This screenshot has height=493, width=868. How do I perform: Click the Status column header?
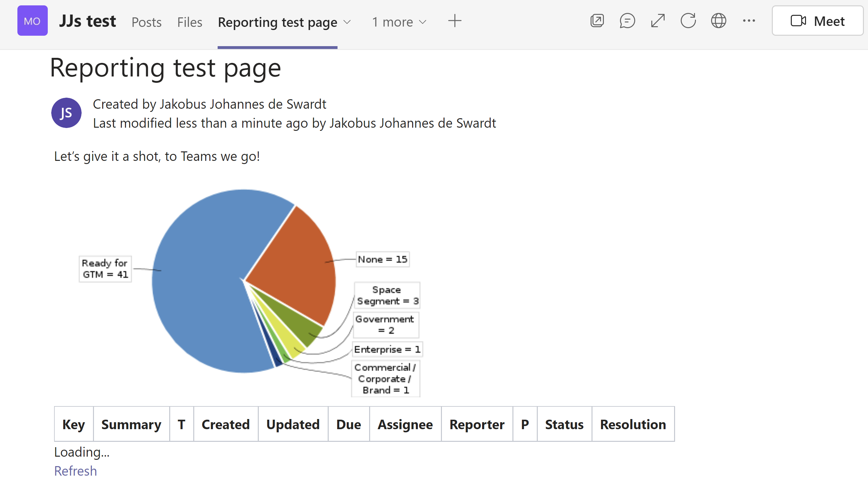pos(564,424)
